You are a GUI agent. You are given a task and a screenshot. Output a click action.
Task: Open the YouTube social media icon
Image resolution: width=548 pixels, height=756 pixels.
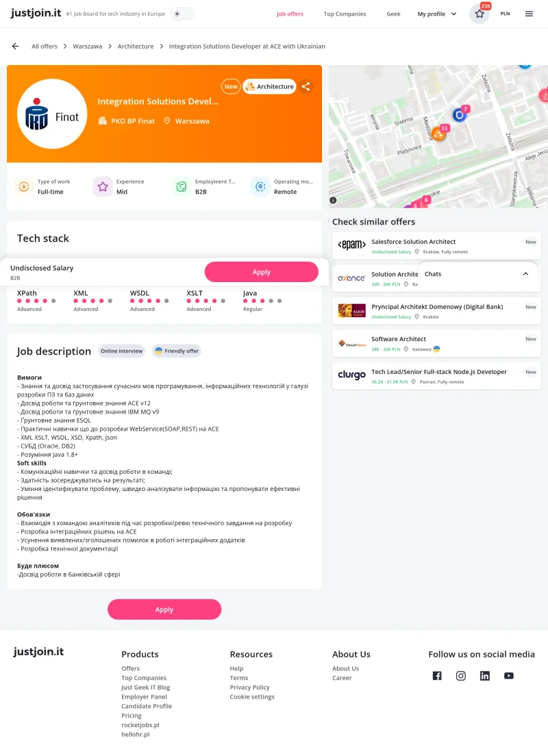[509, 675]
